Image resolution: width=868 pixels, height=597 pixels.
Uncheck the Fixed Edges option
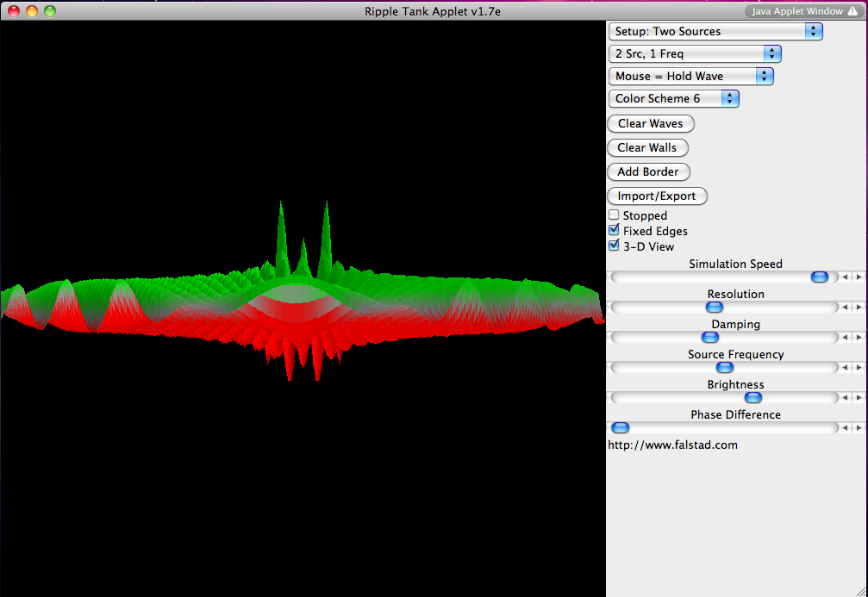(x=614, y=230)
